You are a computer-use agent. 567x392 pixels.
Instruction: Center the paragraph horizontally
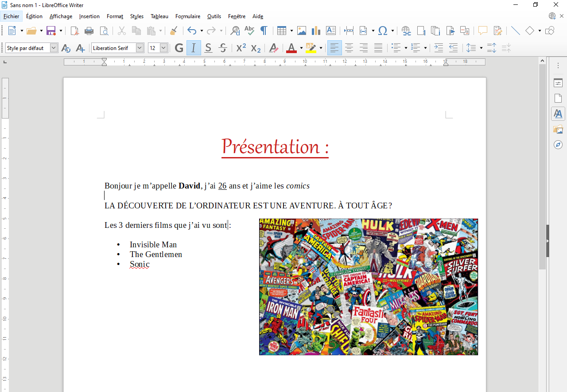pyautogui.click(x=349, y=48)
